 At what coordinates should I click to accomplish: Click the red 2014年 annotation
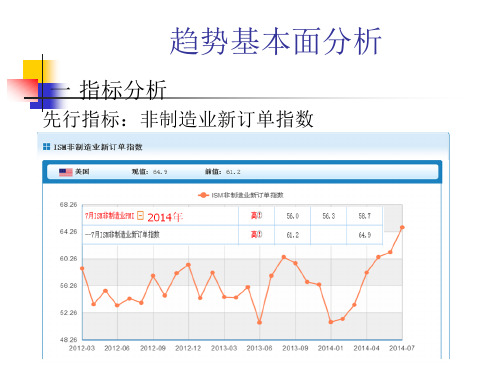tap(165, 217)
